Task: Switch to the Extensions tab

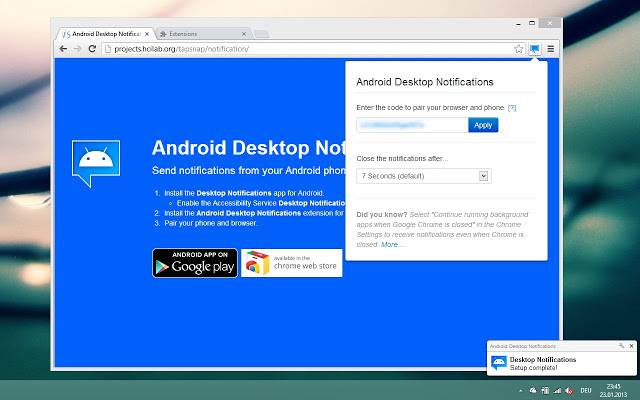Action: click(203, 34)
